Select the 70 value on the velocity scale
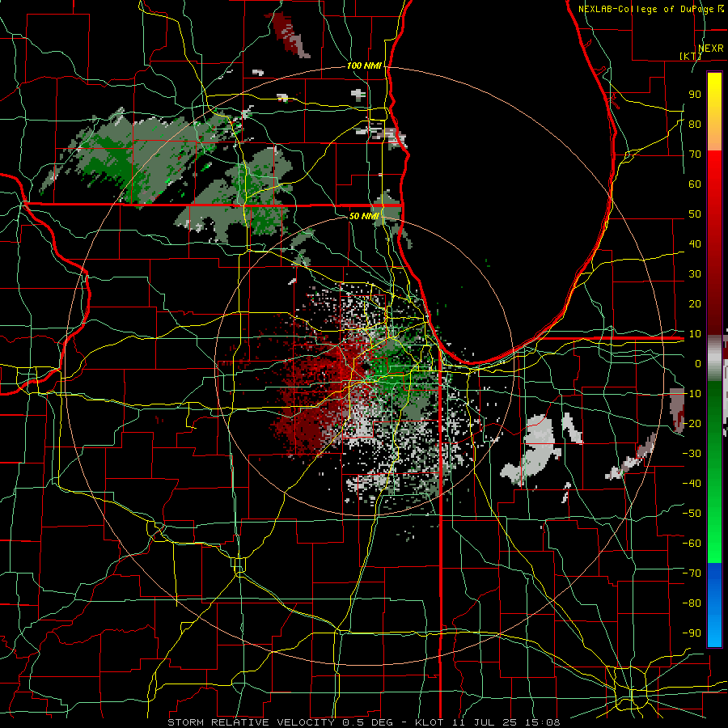Image resolution: width=728 pixels, height=728 pixels. (695, 154)
